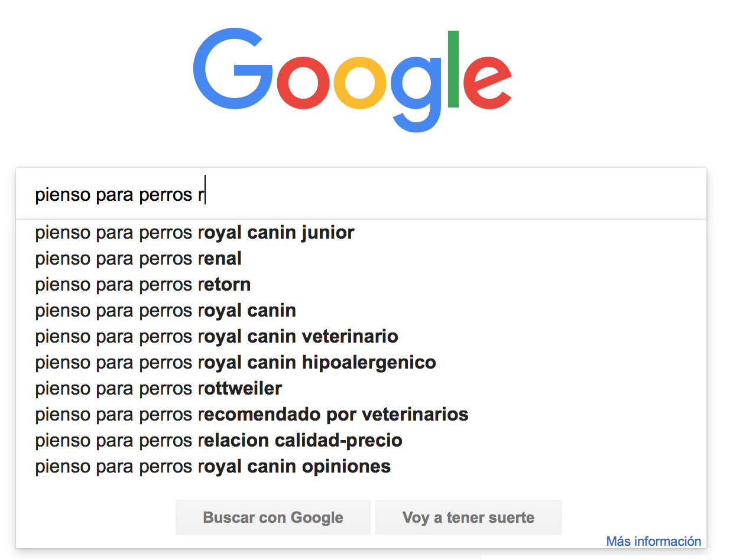The height and width of the screenshot is (560, 733).
Task: Click the yellow 'o' in Google logo
Action: coord(359,83)
